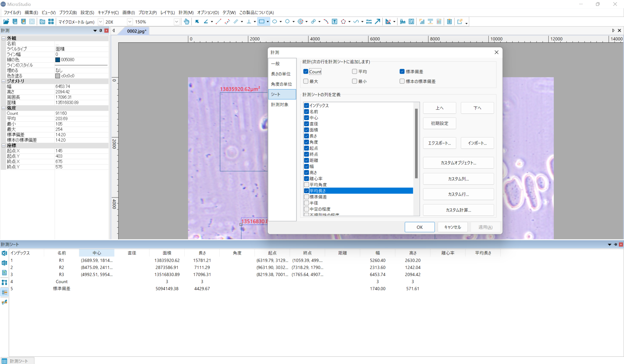624x364 pixels.
Task: Open the 20X magnification dropdown
Action: [130, 22]
